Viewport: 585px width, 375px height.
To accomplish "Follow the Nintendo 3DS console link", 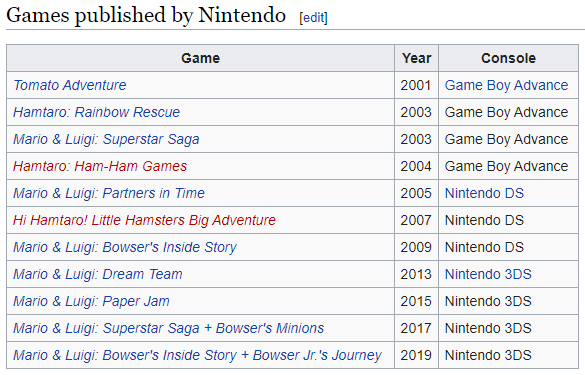I will click(x=488, y=274).
